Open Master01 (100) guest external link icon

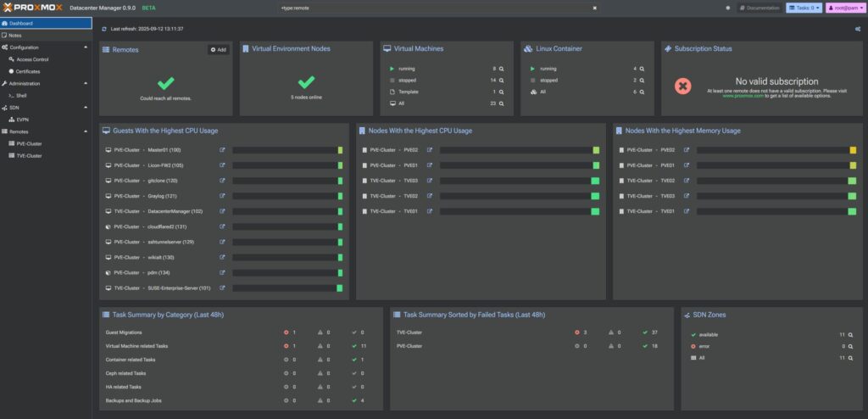coord(222,149)
